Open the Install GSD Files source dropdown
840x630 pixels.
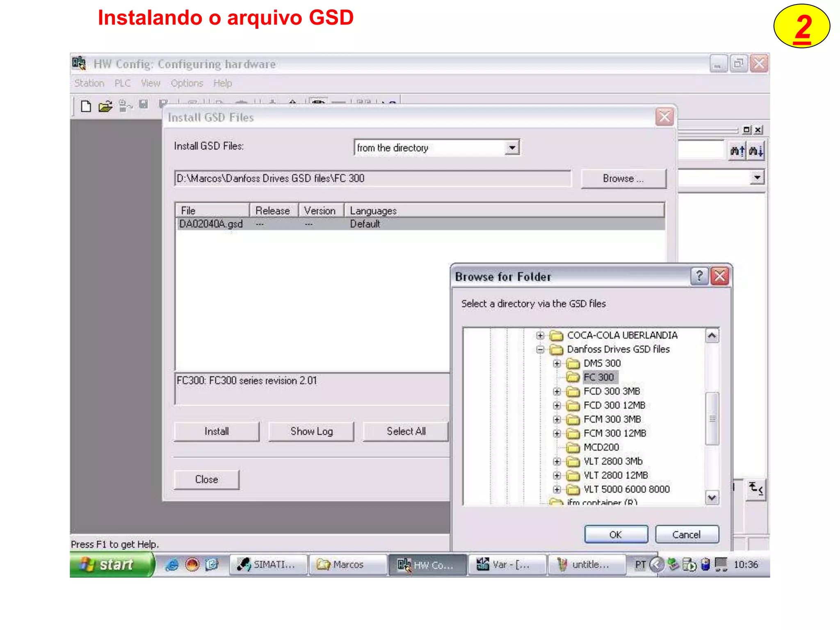[x=512, y=148]
